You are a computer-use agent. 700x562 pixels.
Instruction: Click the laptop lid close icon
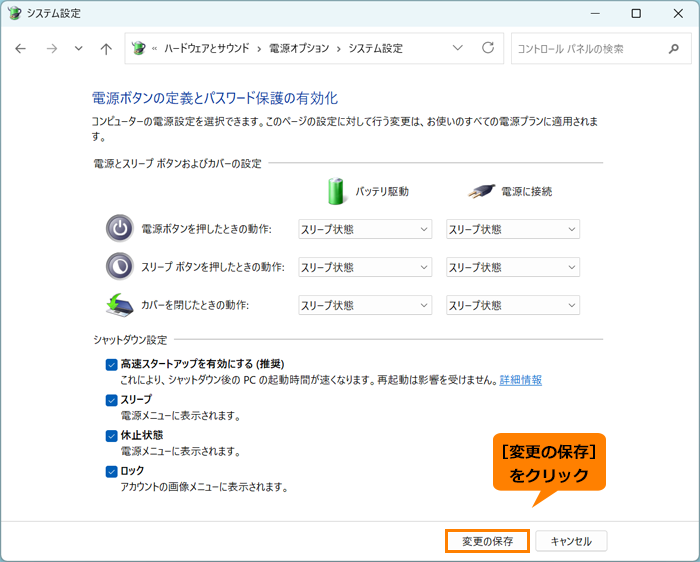click(x=120, y=305)
